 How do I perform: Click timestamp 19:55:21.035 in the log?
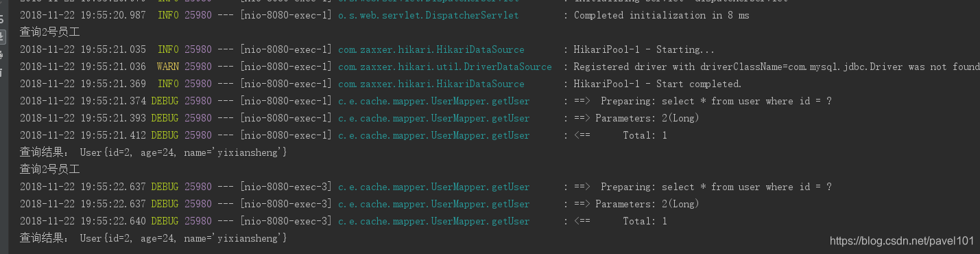tap(113, 49)
